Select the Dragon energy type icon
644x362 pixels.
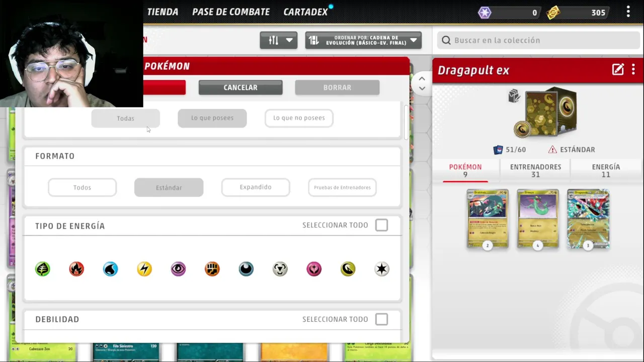(x=348, y=269)
